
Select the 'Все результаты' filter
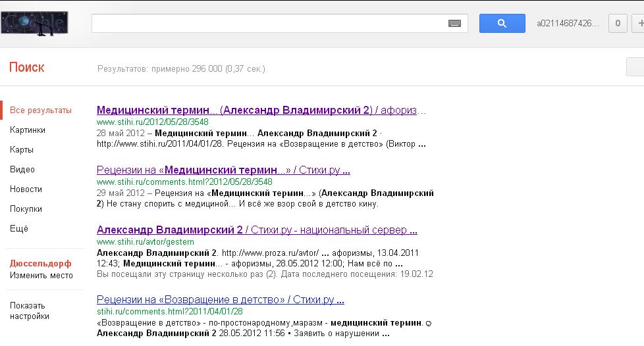[41, 111]
